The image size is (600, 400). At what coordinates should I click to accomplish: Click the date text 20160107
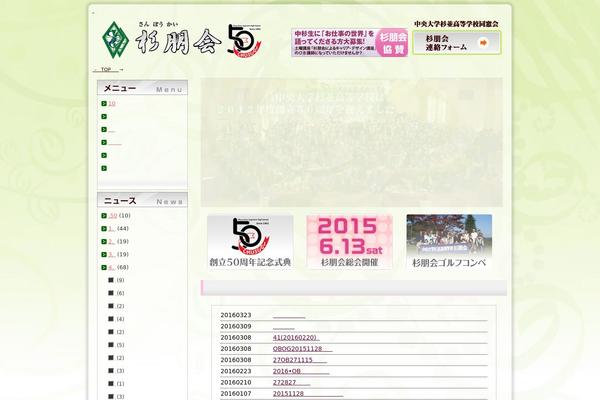236,393
